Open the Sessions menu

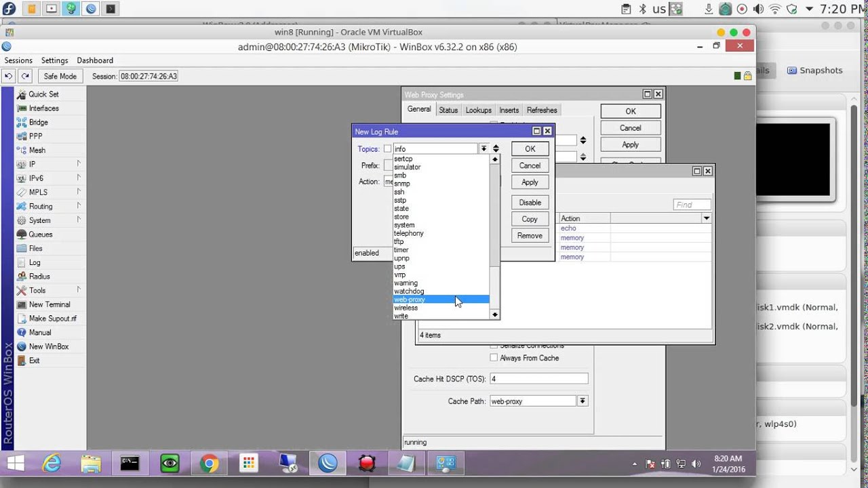click(x=19, y=60)
